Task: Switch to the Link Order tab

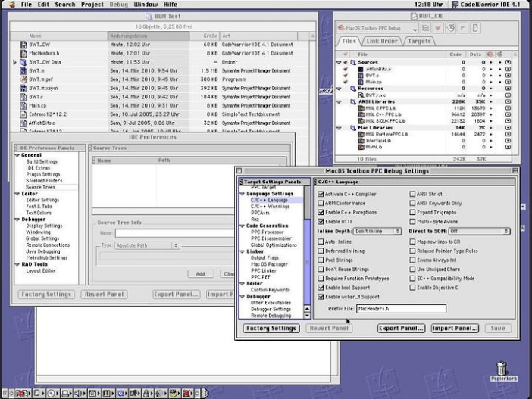Action: 383,42
